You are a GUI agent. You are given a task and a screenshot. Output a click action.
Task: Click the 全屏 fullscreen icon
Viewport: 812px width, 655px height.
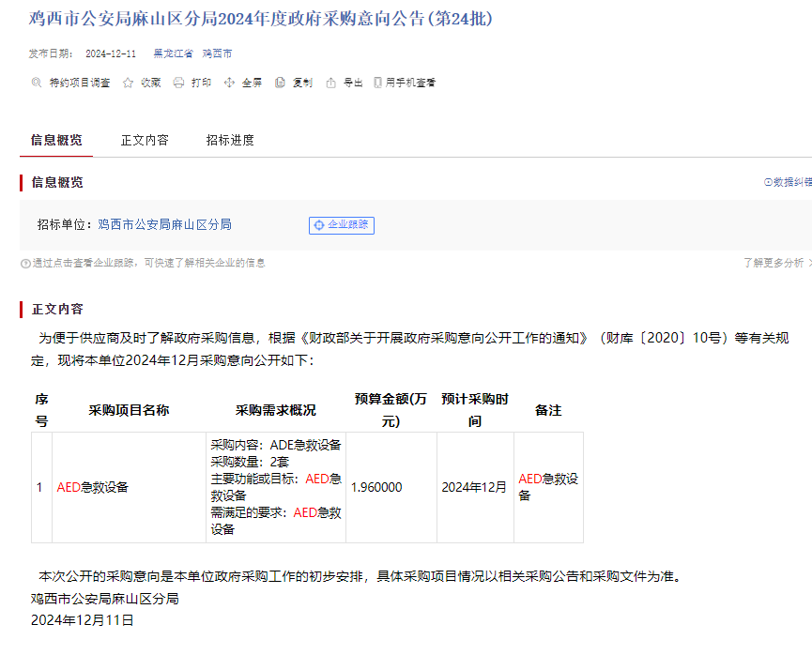tap(229, 83)
